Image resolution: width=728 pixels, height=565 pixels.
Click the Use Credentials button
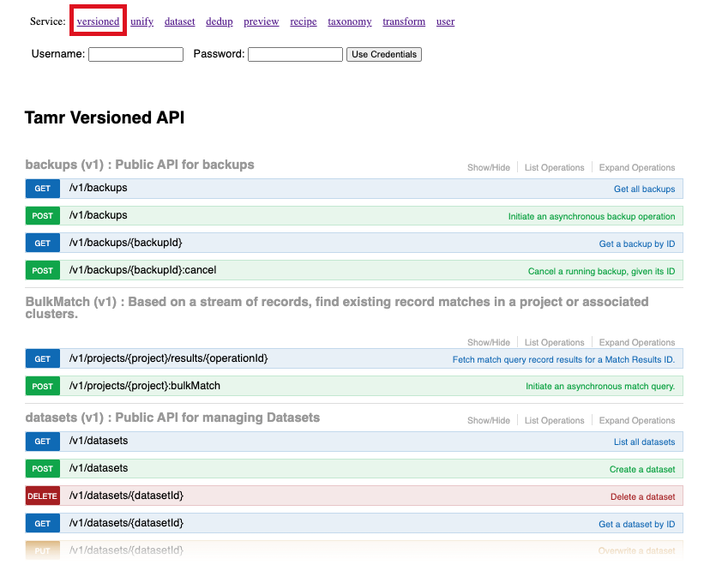(x=384, y=54)
